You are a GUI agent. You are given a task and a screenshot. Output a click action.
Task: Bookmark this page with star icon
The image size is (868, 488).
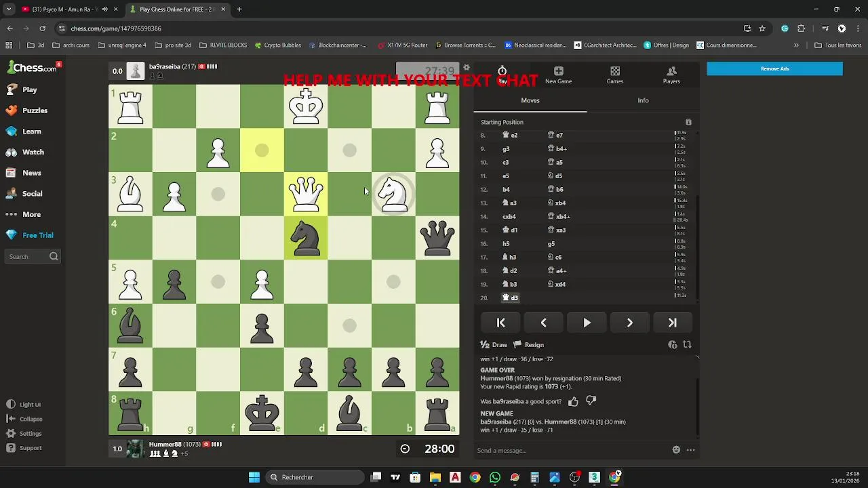pyautogui.click(x=762, y=28)
